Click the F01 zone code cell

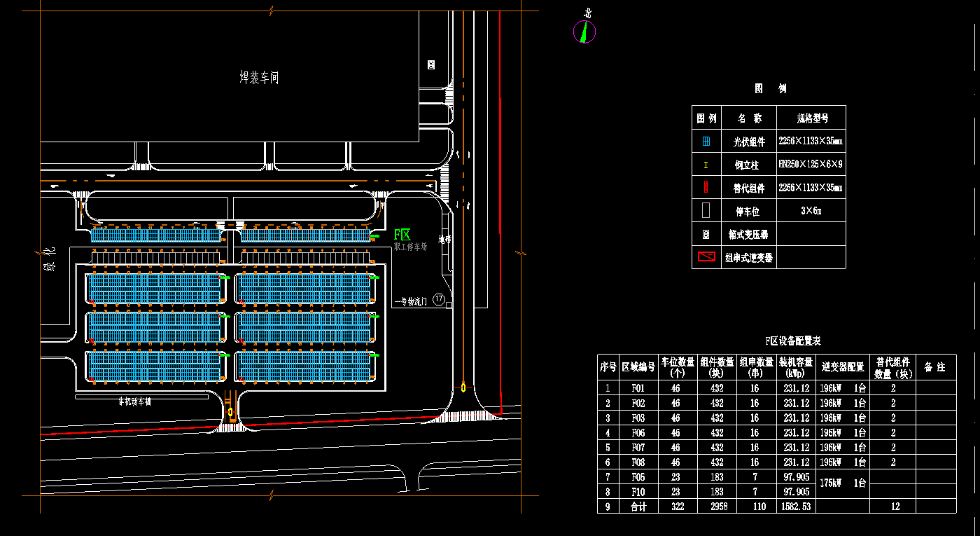click(x=638, y=388)
